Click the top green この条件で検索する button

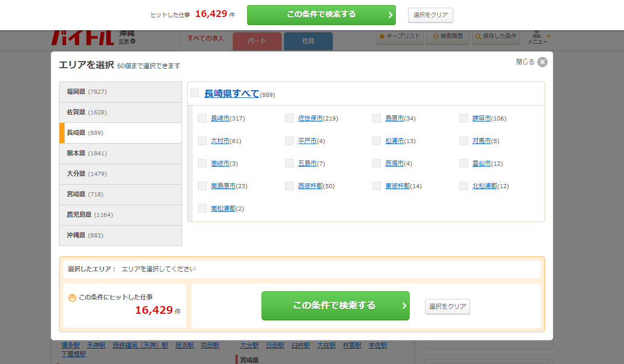pos(321,15)
